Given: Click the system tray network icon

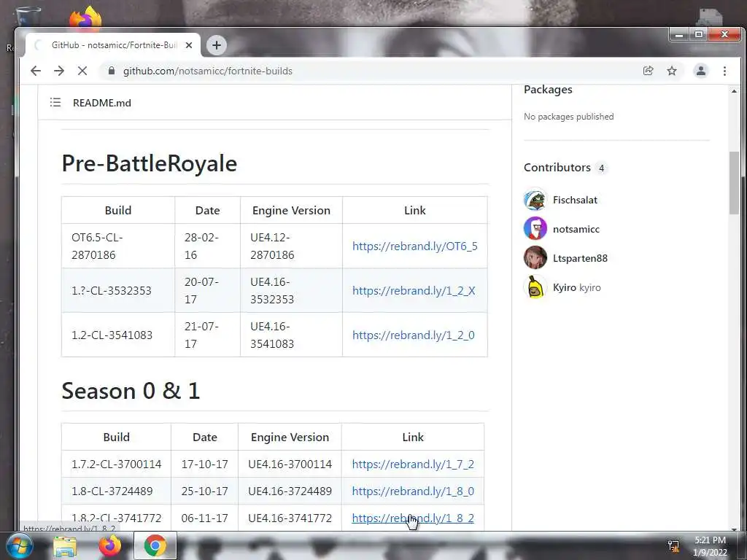Looking at the screenshot, I should [x=673, y=546].
